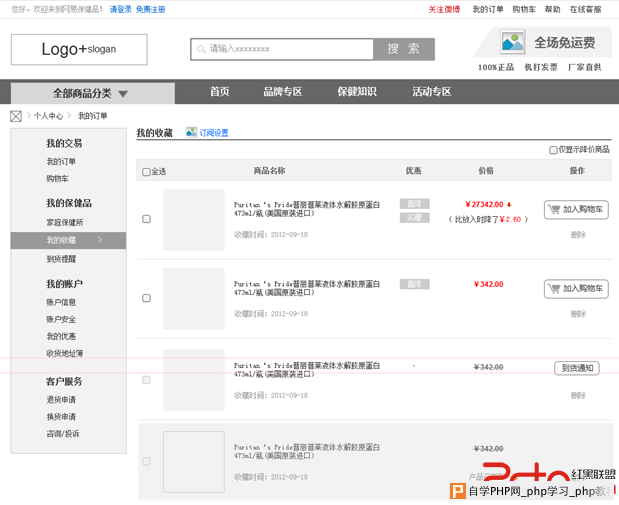Open 购物车 in the top bar
The width and height of the screenshot is (619, 505).
pos(524,9)
